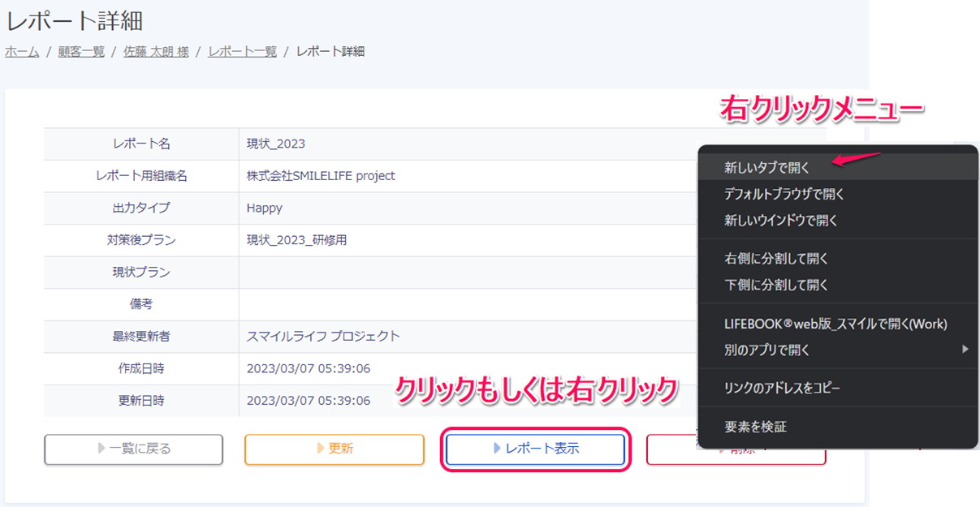Click the orange 更新 button
This screenshot has width=980, height=507.
(334, 449)
